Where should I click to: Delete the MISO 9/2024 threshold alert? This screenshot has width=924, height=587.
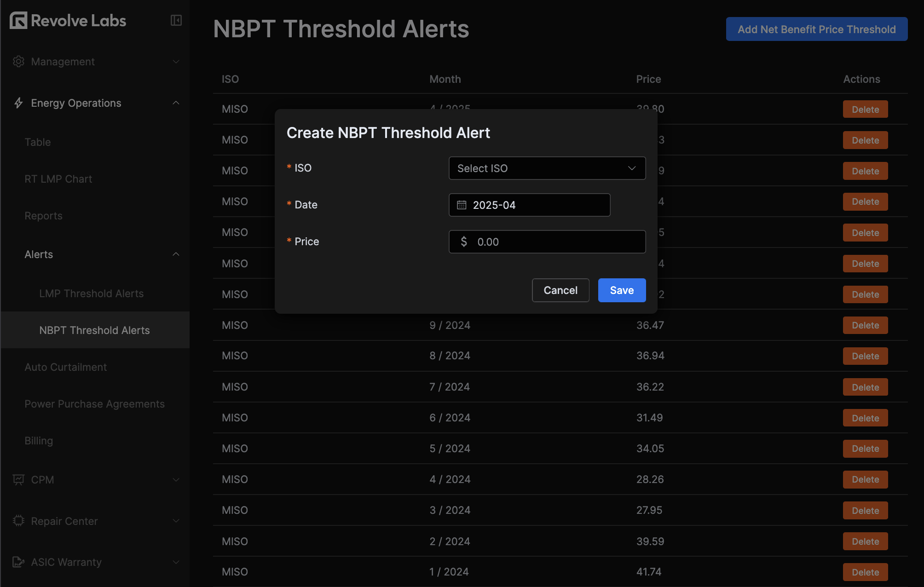click(x=865, y=325)
